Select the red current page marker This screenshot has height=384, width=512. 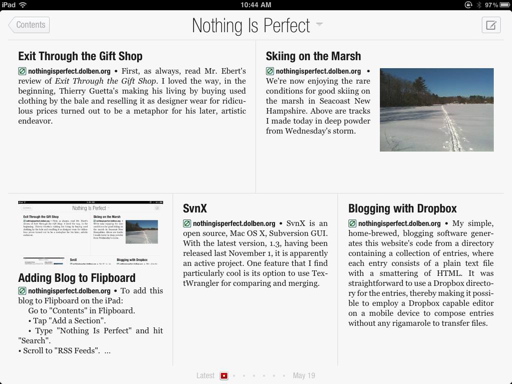pyautogui.click(x=224, y=376)
